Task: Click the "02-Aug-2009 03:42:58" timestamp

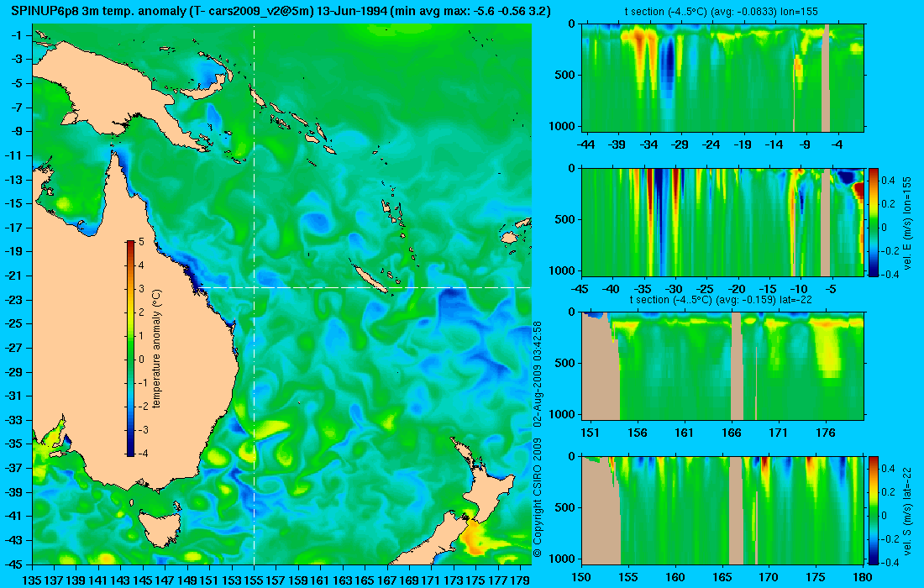Action: [538, 374]
